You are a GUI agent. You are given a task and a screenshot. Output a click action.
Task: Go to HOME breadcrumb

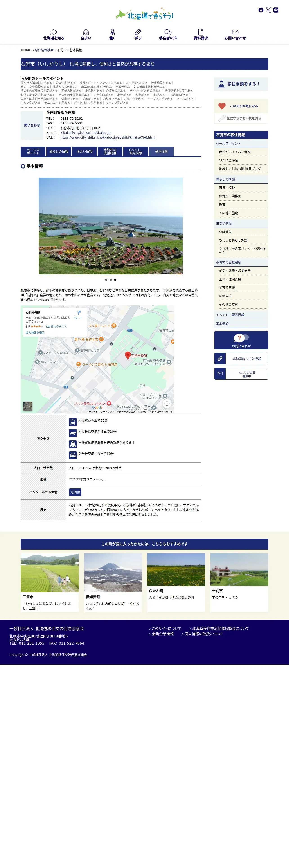pyautogui.click(x=26, y=50)
